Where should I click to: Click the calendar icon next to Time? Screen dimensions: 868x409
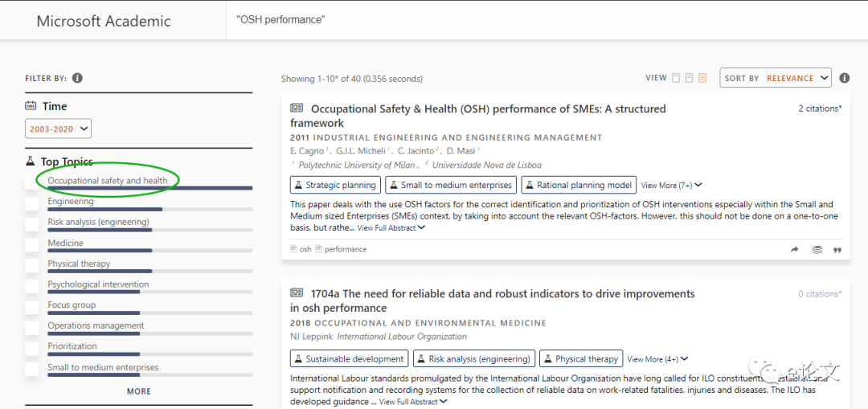(31, 106)
